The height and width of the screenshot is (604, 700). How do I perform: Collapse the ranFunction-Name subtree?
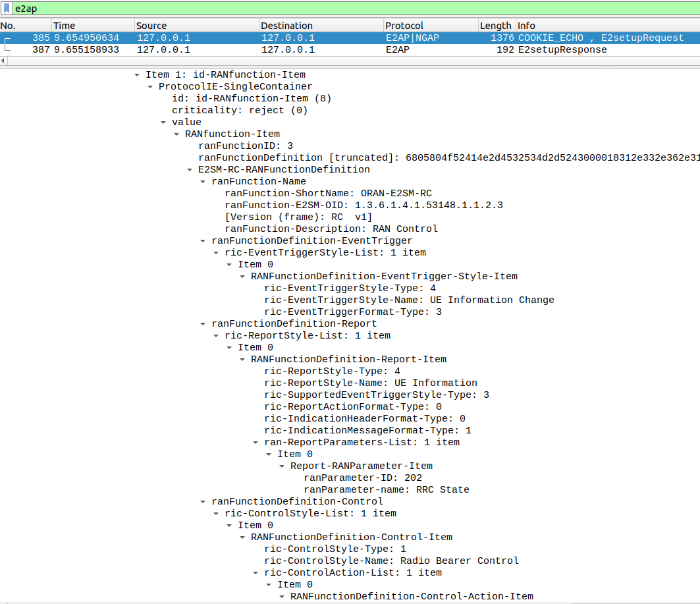202,181
